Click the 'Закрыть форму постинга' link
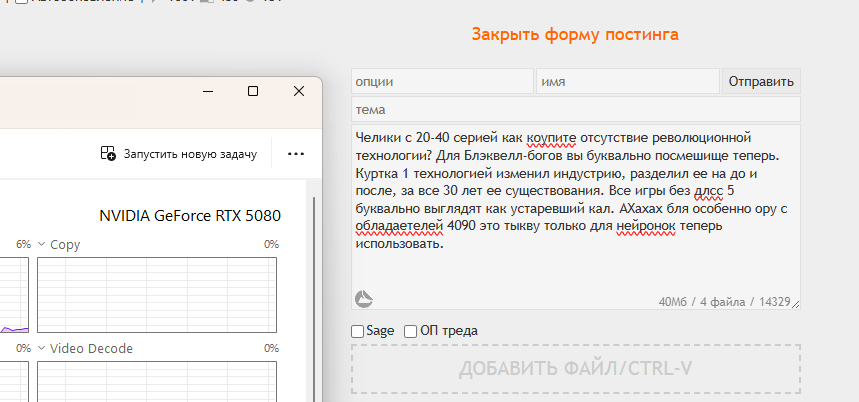This screenshot has height=402, width=859. coord(575,35)
